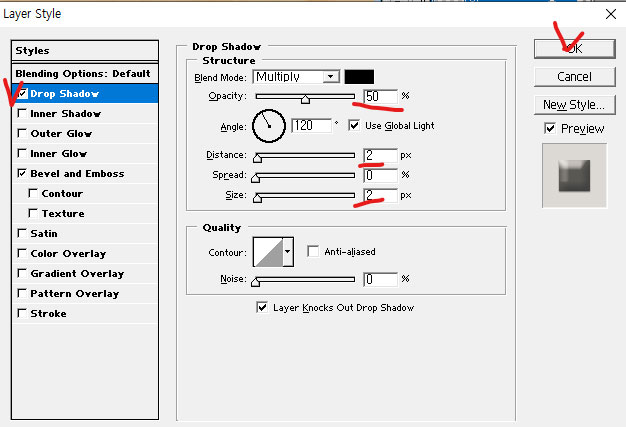Enable the Color Overlay checkbox
This screenshot has width=626, height=427.
[x=22, y=253]
